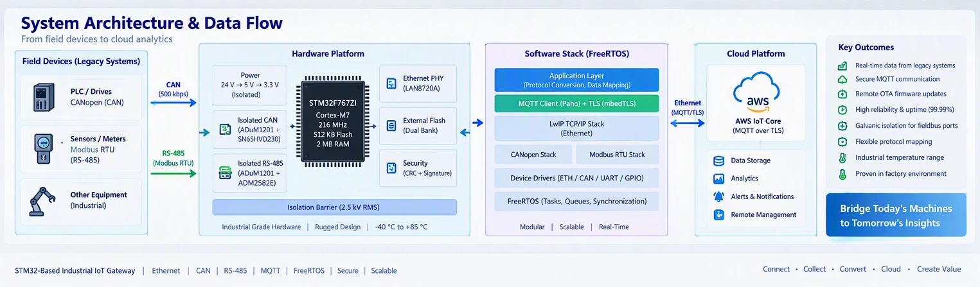Click the Industrial Grade Hardware text
The width and height of the screenshot is (980, 287).
click(x=262, y=227)
